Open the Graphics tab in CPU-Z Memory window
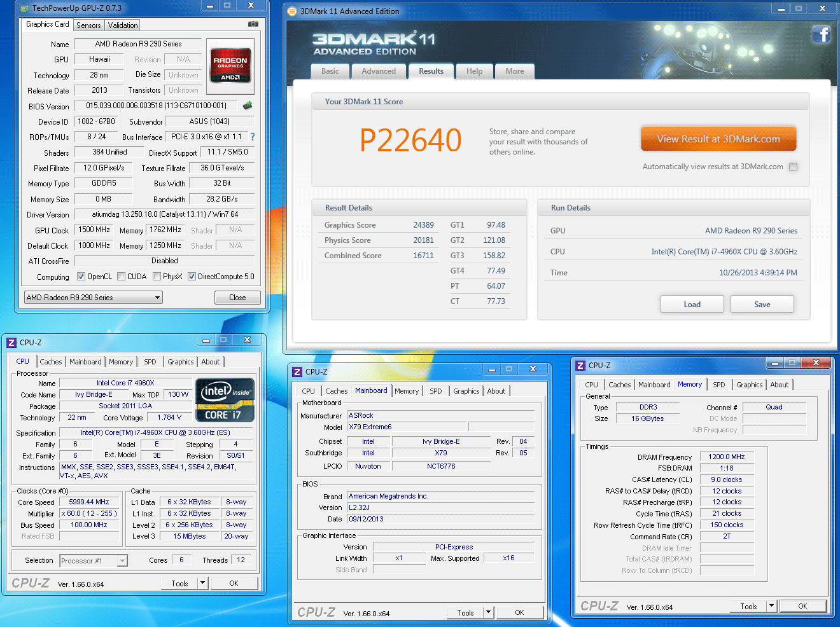This screenshot has height=627, width=840. coord(749,385)
